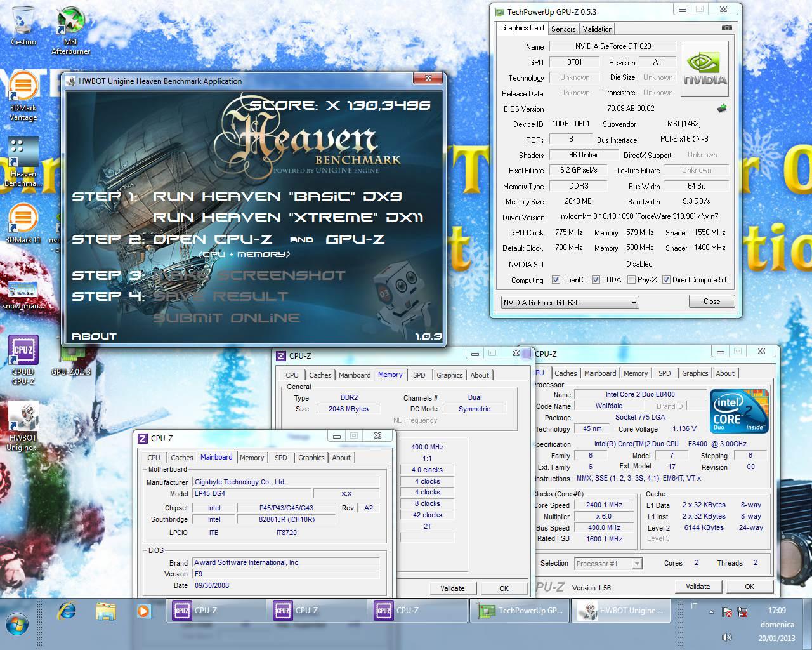Open Windows Start orb
The width and height of the screenshot is (812, 650).
[17, 625]
